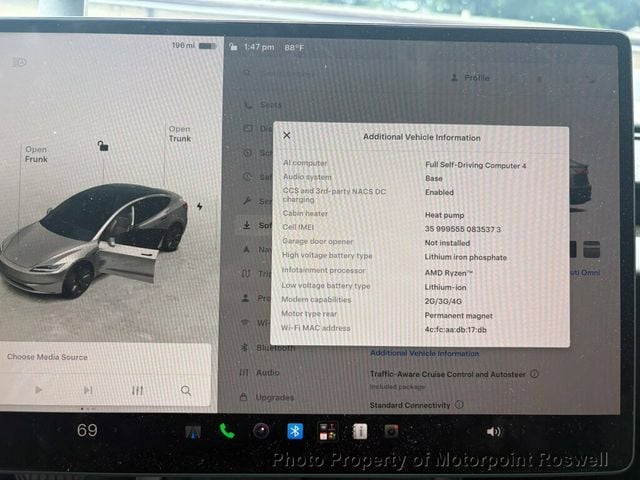640x480 pixels.
Task: Open the manual info icon in bottom bar
Action: point(360,431)
